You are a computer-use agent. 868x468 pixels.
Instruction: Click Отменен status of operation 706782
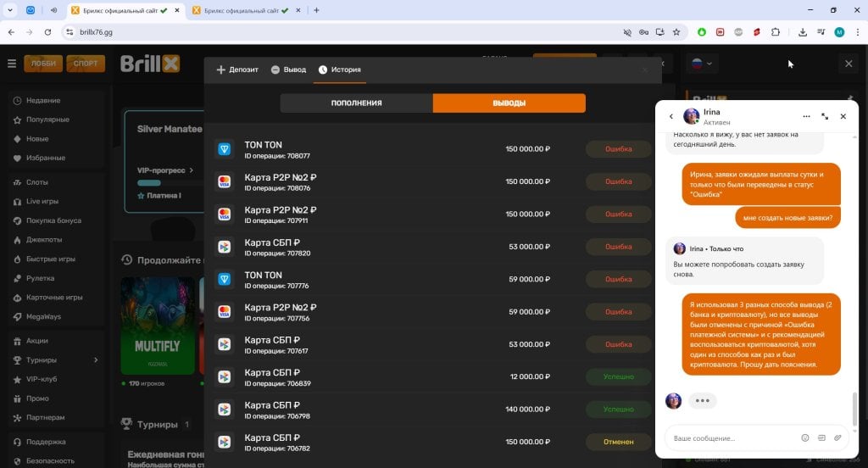(x=618, y=442)
